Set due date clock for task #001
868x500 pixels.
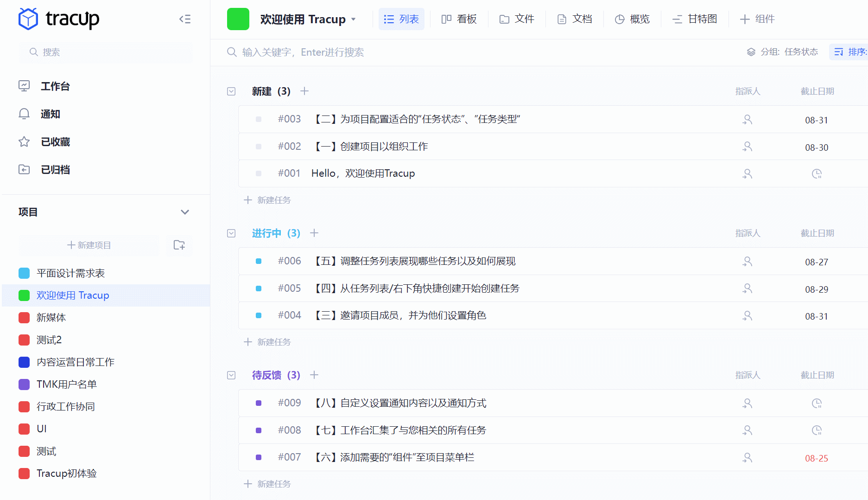(x=817, y=174)
